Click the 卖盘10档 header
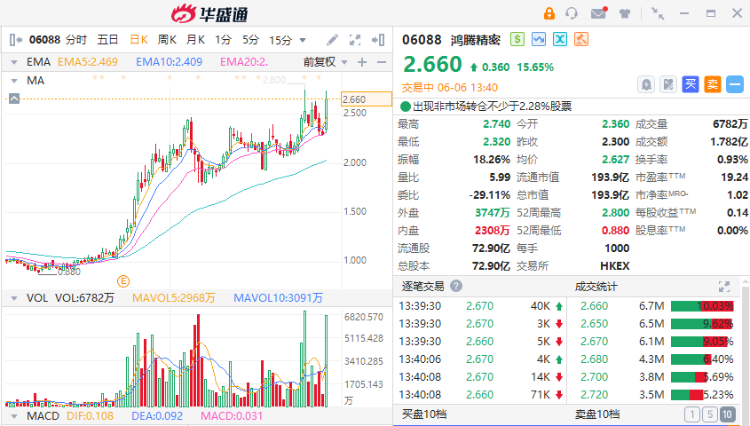 tap(597, 414)
